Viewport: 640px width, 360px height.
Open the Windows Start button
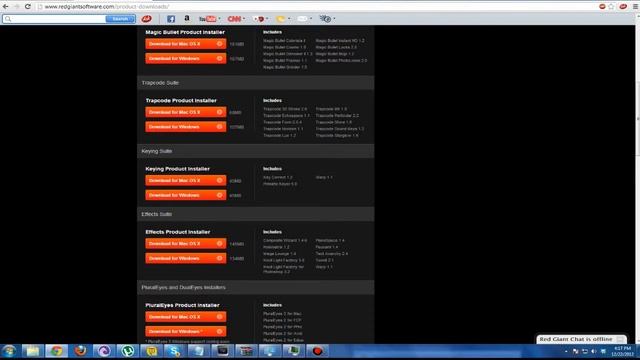(9, 351)
